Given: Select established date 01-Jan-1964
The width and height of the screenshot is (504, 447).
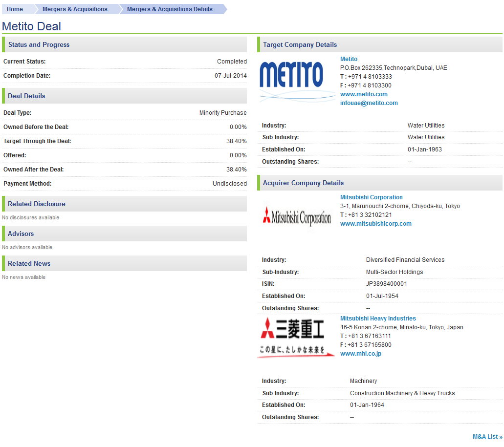Looking at the screenshot, I should 367,405.
